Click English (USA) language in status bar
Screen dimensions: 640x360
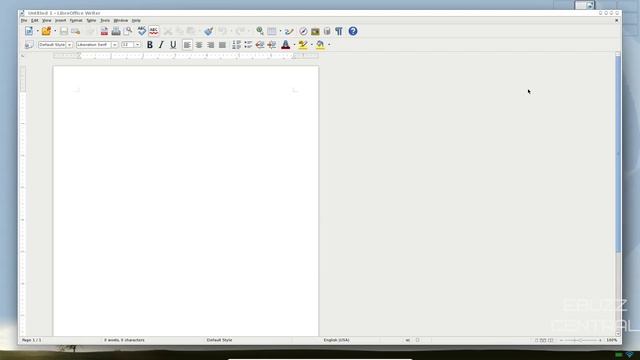point(336,340)
